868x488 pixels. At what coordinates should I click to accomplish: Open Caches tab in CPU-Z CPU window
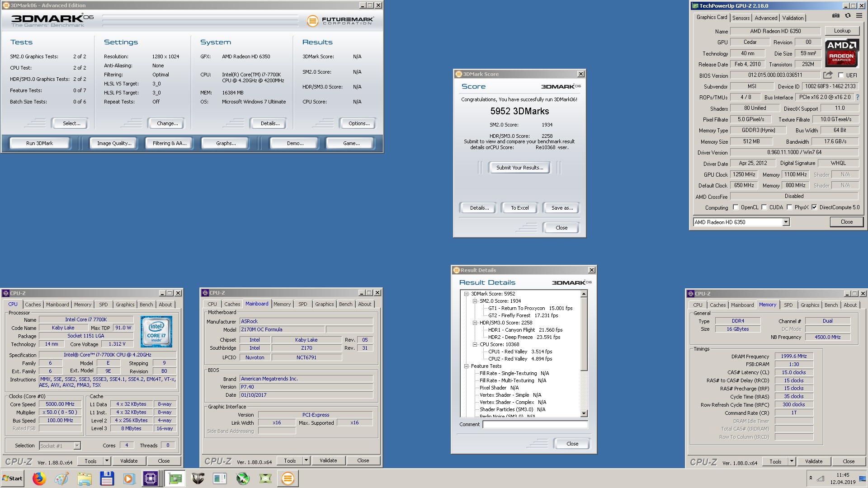click(x=33, y=305)
